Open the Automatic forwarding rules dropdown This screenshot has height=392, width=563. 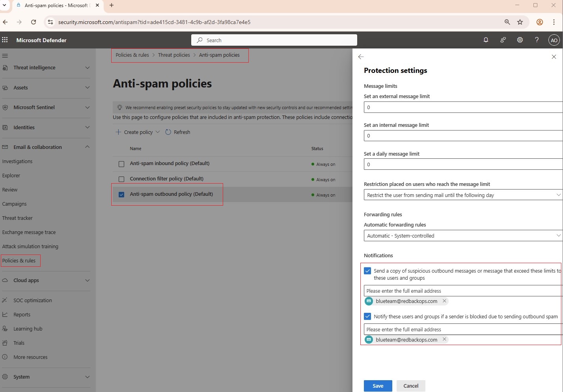(463, 236)
